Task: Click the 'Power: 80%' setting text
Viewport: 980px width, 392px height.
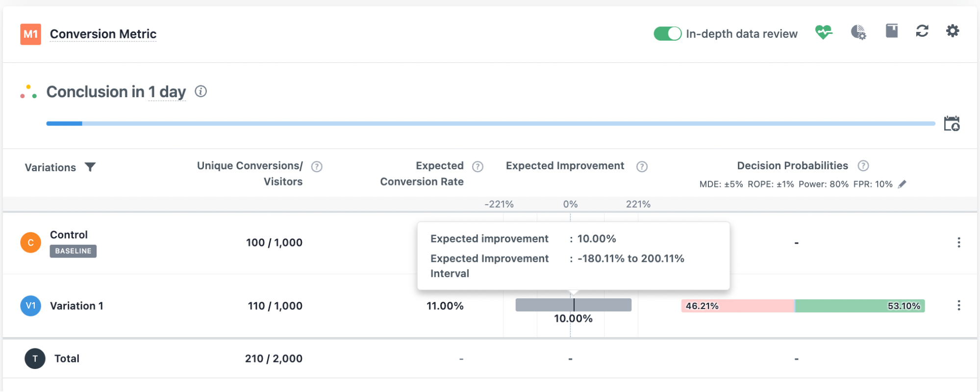Action: tap(824, 184)
